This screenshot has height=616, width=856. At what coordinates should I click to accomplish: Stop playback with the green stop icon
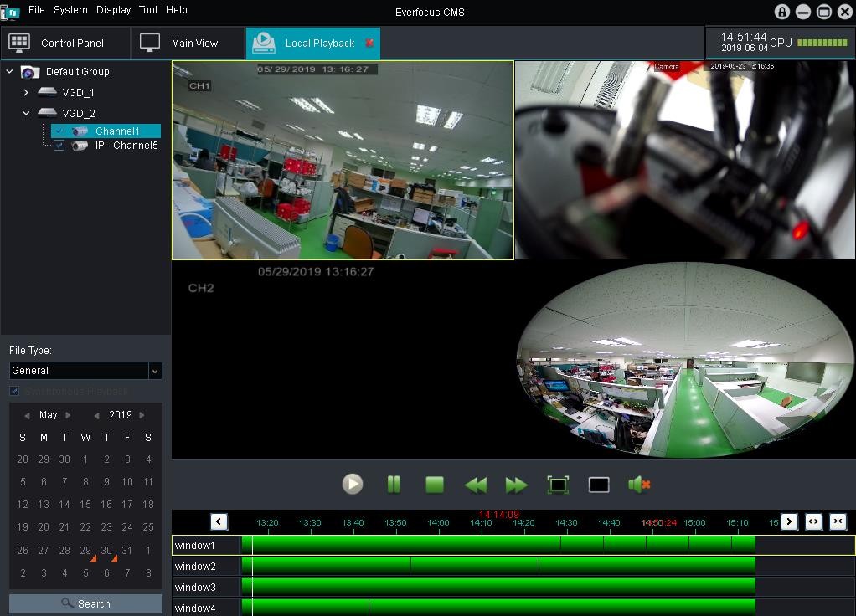pos(435,484)
